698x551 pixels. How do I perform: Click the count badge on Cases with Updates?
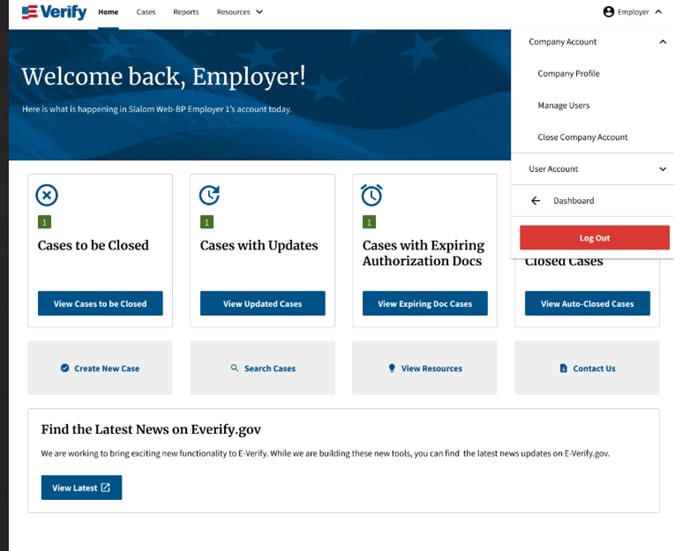point(207,222)
